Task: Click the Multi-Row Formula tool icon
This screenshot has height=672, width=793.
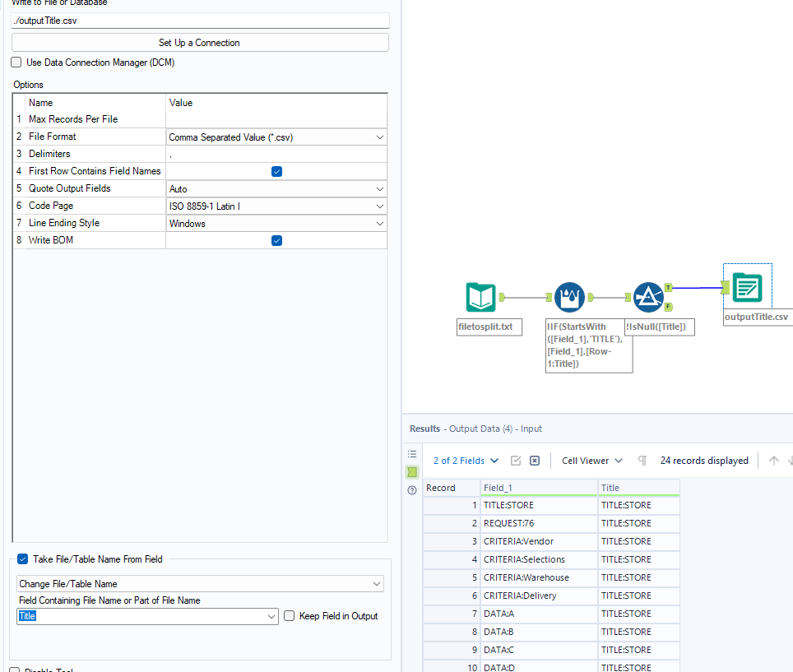Action: 570,298
